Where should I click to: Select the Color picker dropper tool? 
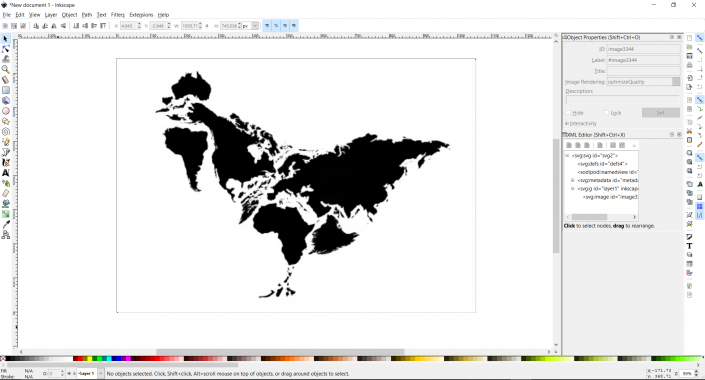pyautogui.click(x=6, y=224)
